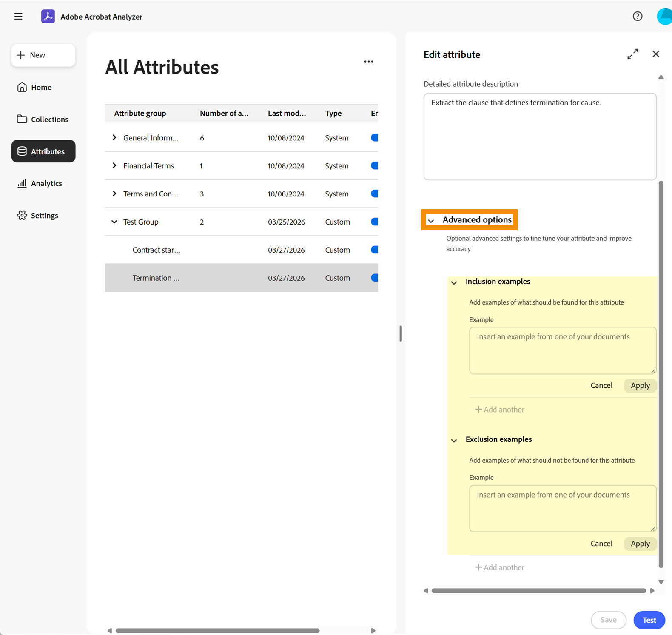Add another inclusion example
The image size is (672, 635).
tap(499, 410)
